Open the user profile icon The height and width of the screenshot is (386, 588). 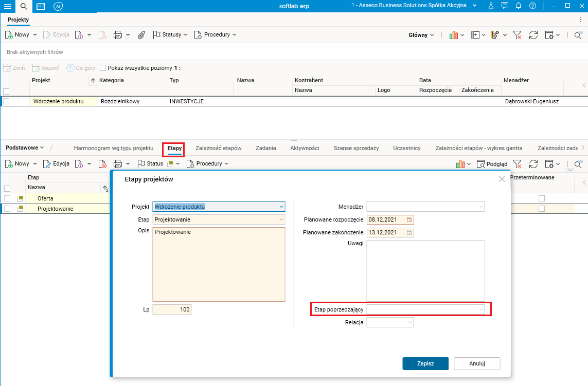click(x=490, y=6)
